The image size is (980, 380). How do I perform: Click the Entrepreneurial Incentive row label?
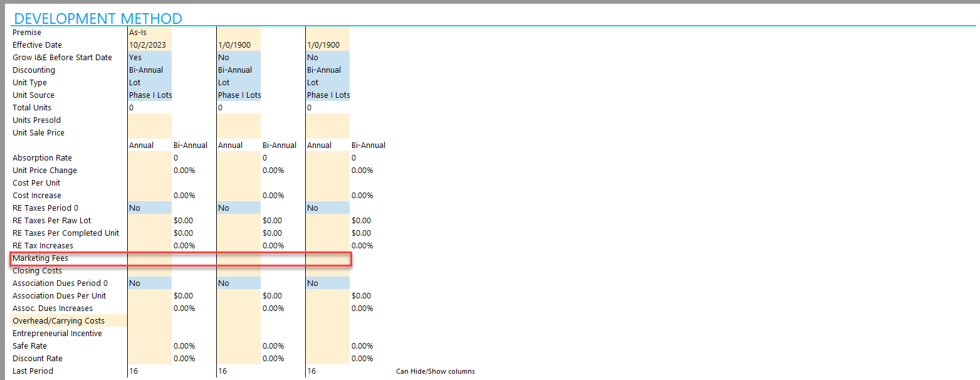(x=58, y=333)
